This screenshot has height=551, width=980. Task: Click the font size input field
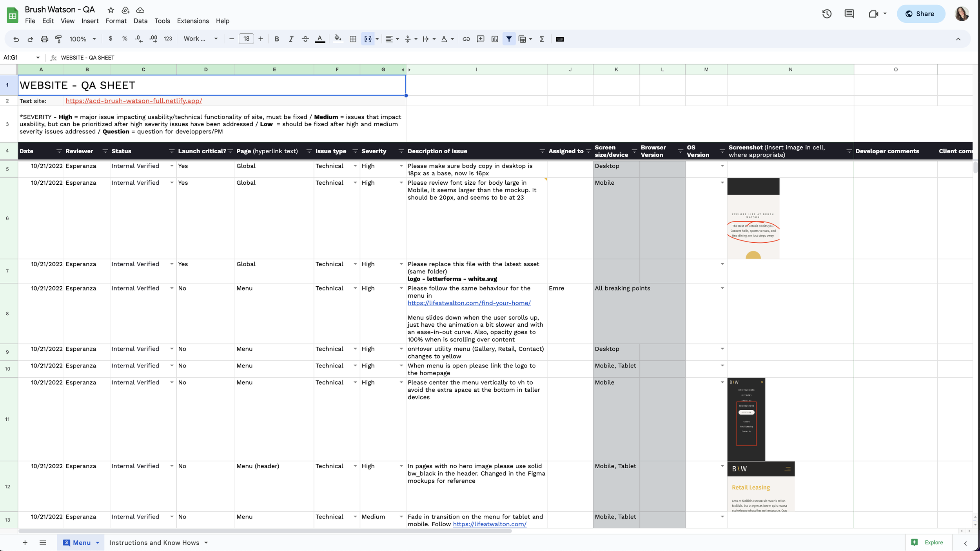[246, 39]
